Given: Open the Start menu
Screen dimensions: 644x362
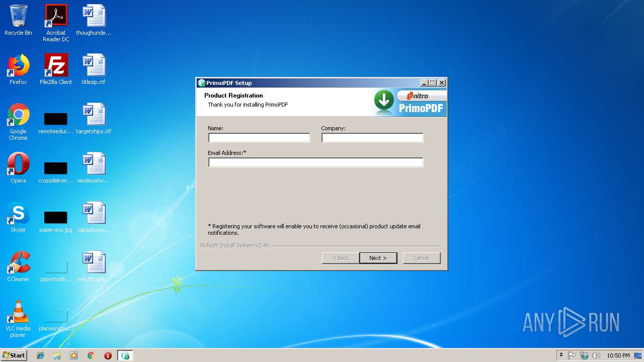Looking at the screenshot, I should (14, 355).
